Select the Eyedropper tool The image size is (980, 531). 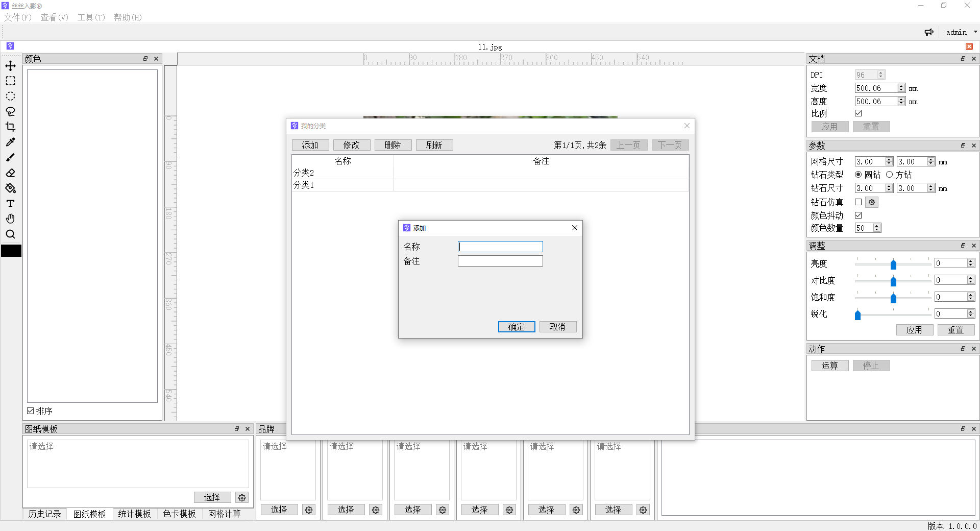10,142
